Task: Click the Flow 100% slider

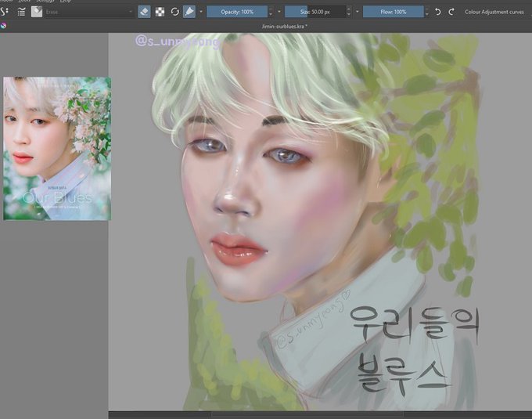Action: pos(394,12)
